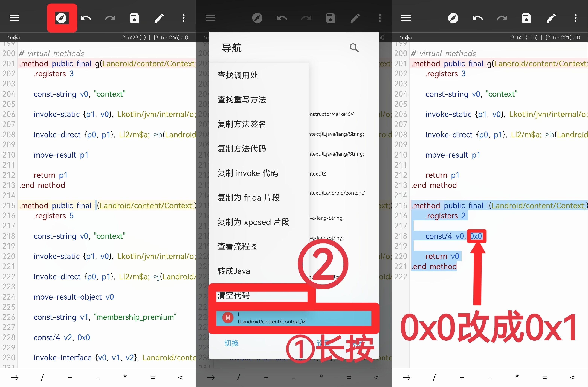
Task: Insert the + symbol in the left panel
Action: pos(70,377)
